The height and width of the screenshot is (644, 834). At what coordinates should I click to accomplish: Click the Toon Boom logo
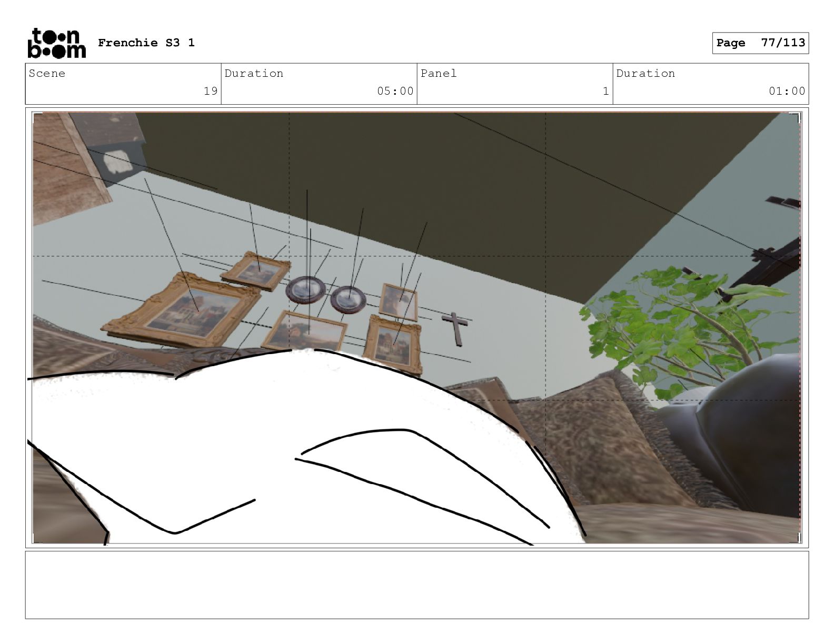click(x=56, y=43)
